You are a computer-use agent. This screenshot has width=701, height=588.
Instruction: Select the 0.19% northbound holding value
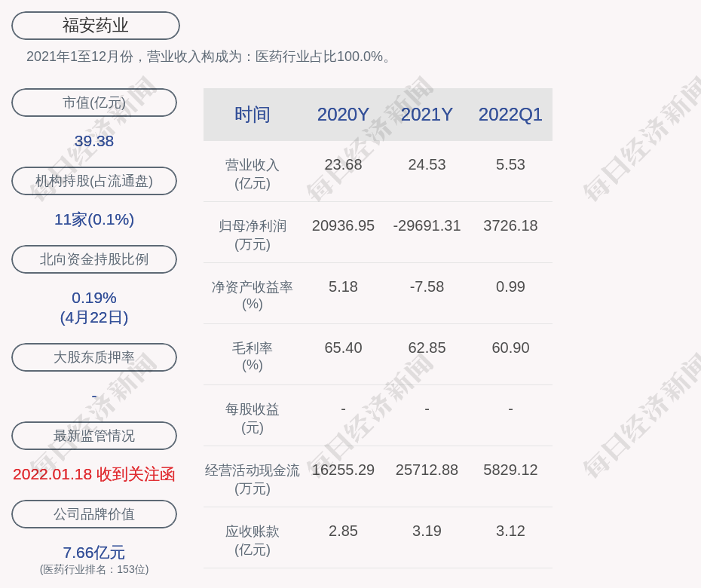(x=94, y=297)
